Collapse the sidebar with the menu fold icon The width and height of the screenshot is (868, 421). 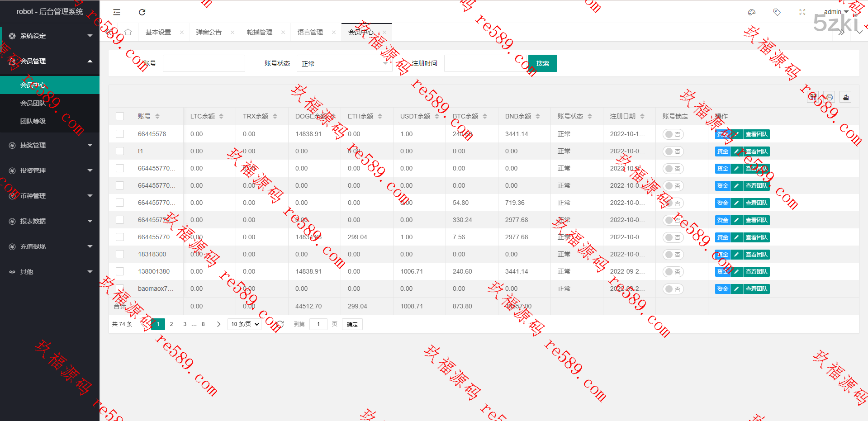tap(117, 12)
